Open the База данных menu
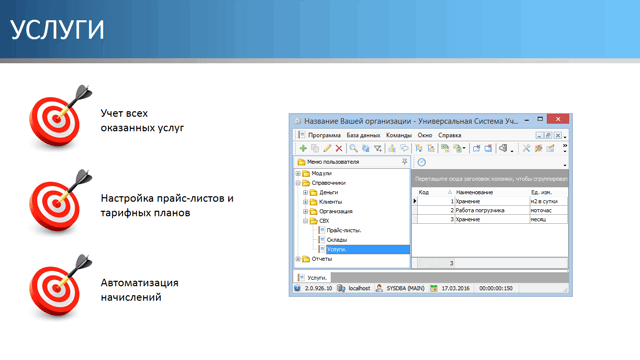Image resolution: width=640 pixels, height=360 pixels. pos(363,135)
